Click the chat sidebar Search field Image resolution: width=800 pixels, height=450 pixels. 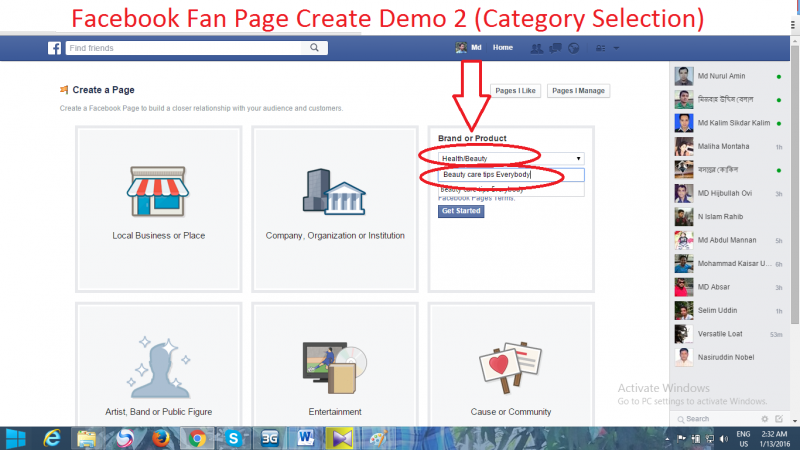[x=714, y=419]
